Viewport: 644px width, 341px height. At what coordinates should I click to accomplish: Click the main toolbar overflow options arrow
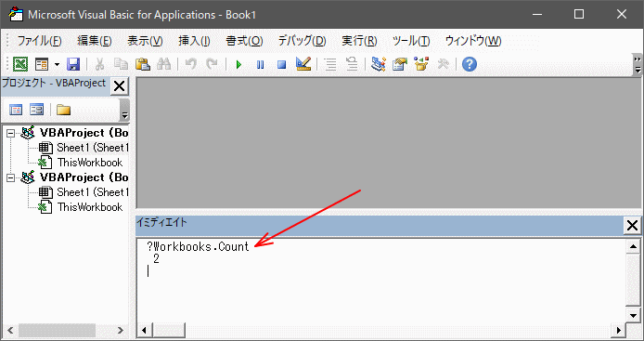[x=638, y=65]
